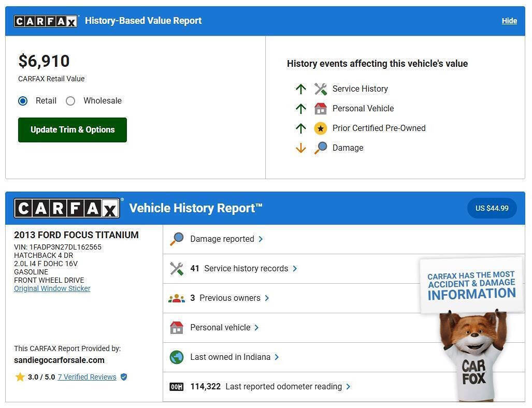532x408 pixels.
Task: Click the VIN 1FADP3N27DL162565 text
Action: click(x=57, y=247)
